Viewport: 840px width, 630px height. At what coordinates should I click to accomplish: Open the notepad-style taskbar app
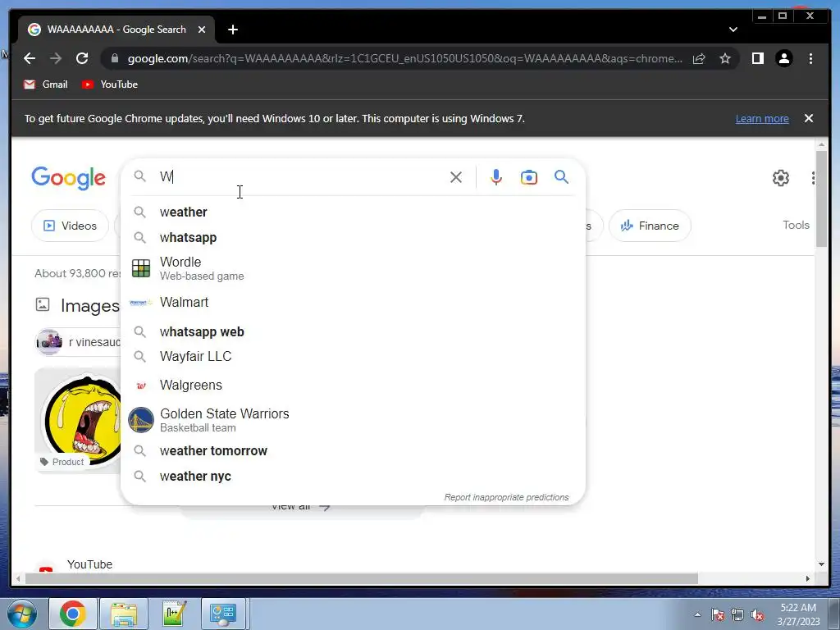coord(175,614)
